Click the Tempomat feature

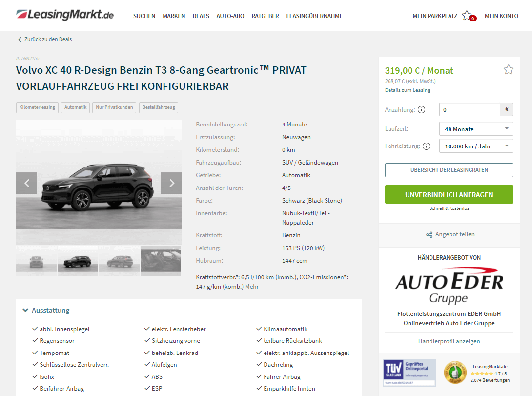point(54,353)
